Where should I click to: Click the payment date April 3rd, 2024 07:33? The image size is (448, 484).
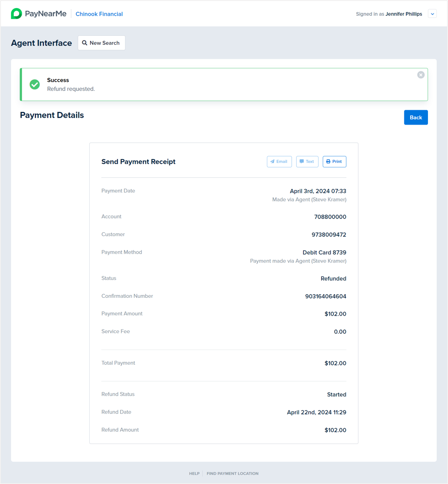(318, 191)
